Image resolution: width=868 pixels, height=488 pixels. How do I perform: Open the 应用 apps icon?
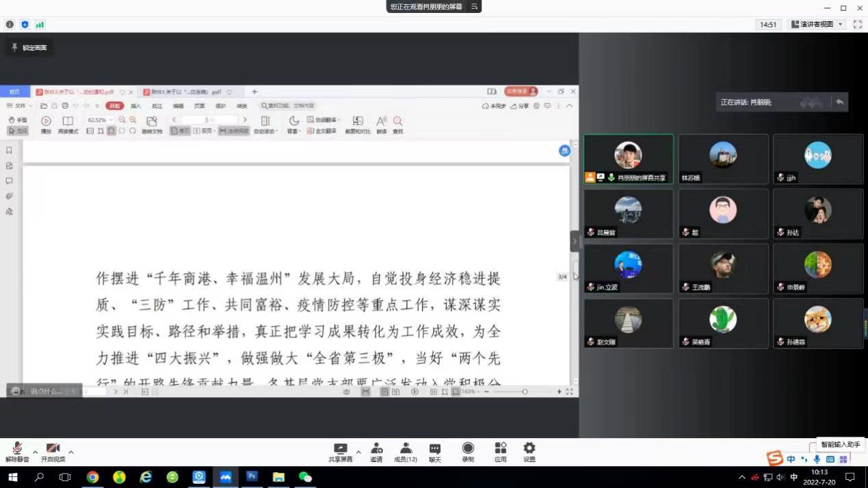click(501, 452)
